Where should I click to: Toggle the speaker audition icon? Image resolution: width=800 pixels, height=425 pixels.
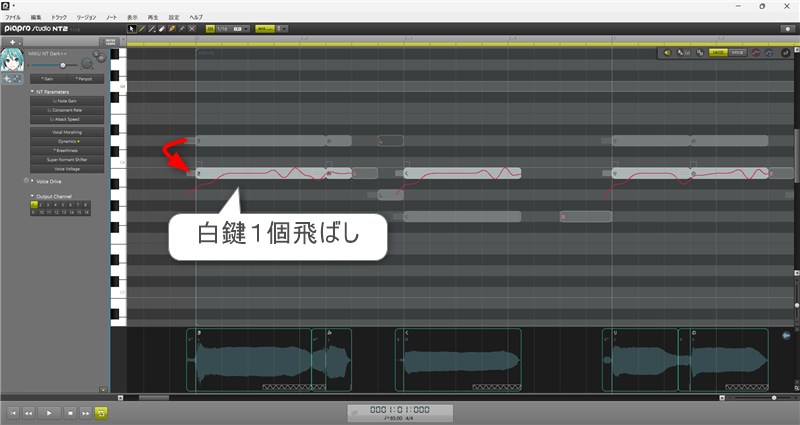tap(667, 53)
